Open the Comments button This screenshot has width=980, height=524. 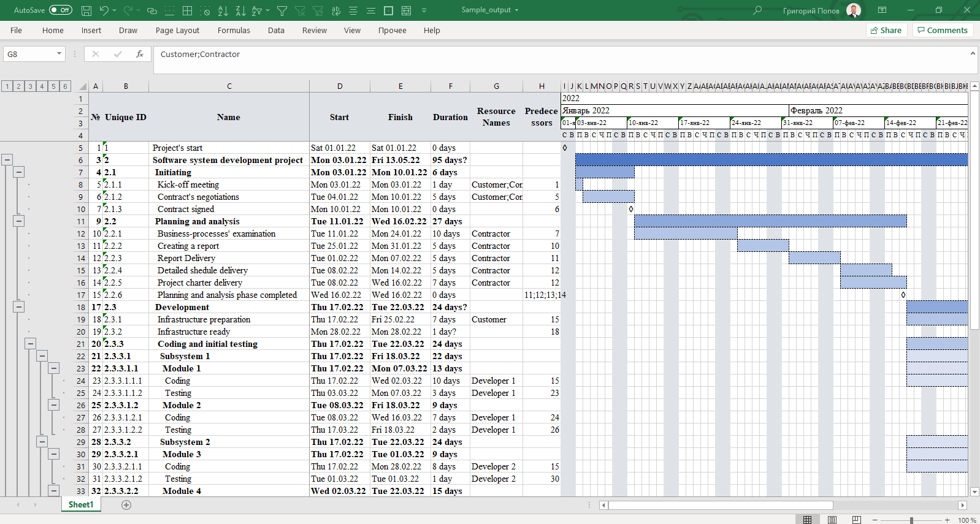(942, 30)
